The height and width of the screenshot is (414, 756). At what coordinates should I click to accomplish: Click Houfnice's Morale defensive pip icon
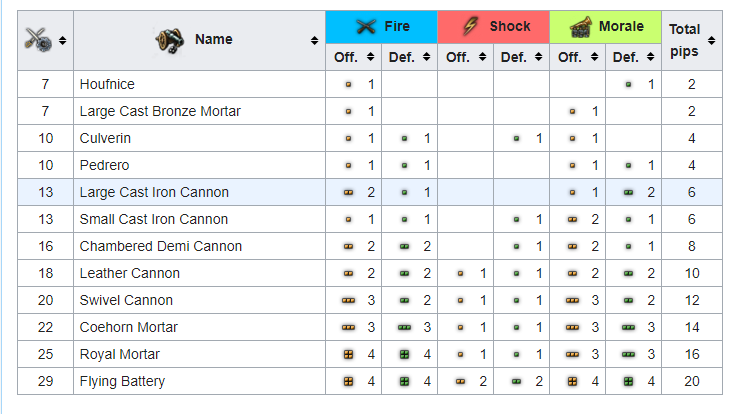click(628, 84)
